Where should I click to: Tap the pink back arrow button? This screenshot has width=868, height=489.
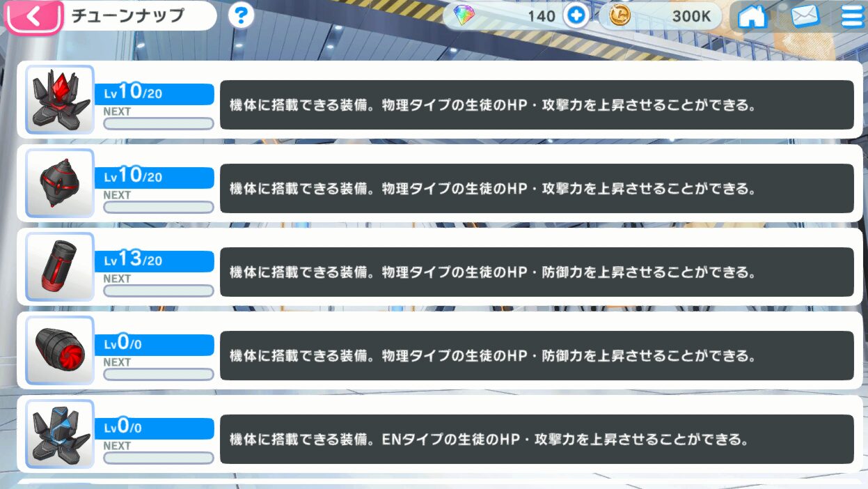(x=33, y=17)
